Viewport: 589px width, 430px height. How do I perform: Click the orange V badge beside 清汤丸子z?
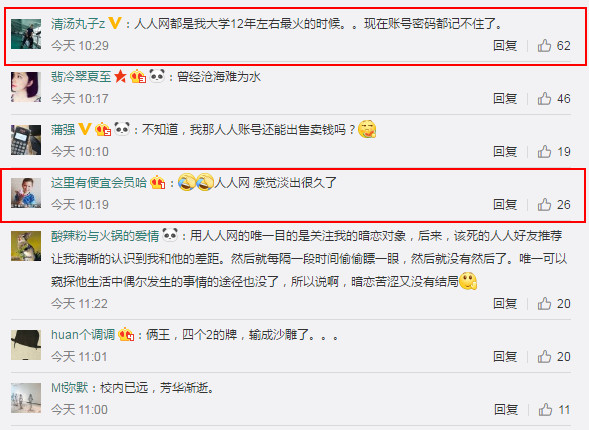click(x=115, y=23)
